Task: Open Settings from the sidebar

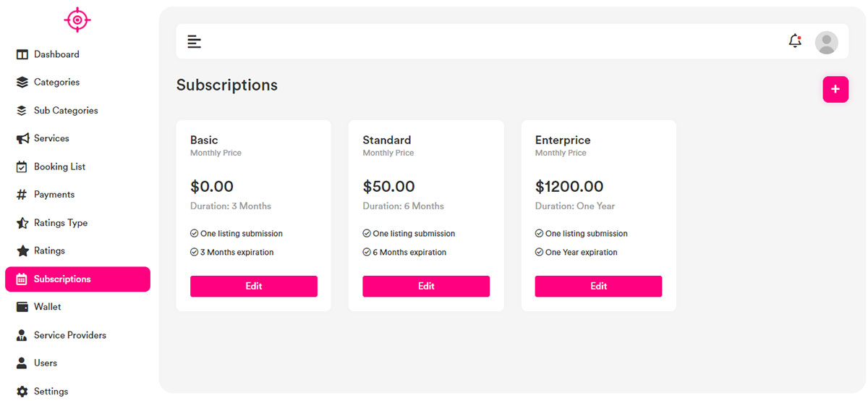Action: (x=51, y=392)
